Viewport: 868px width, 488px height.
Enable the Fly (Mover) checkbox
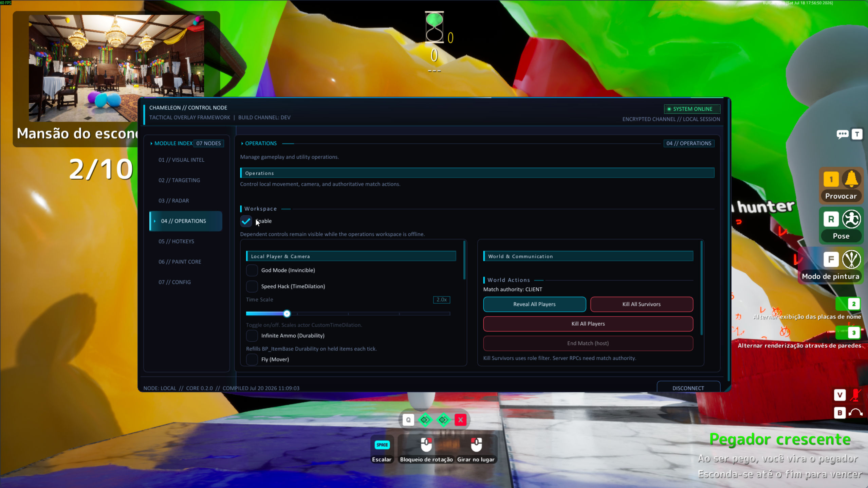[x=252, y=359]
